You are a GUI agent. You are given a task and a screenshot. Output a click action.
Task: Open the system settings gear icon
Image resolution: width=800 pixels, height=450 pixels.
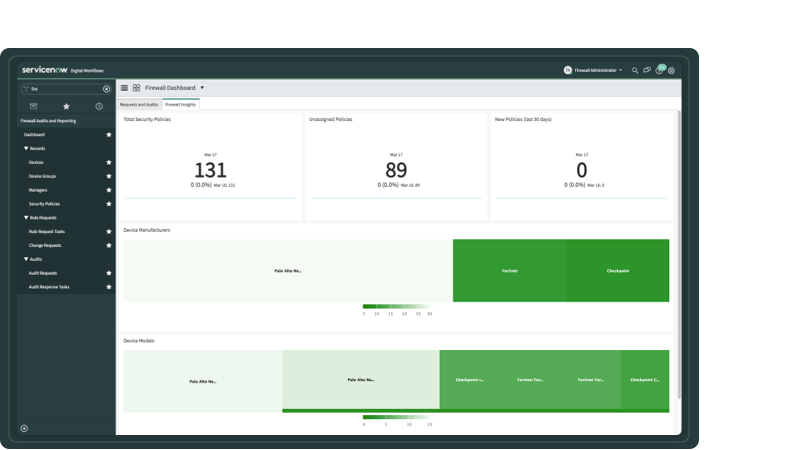(x=672, y=71)
